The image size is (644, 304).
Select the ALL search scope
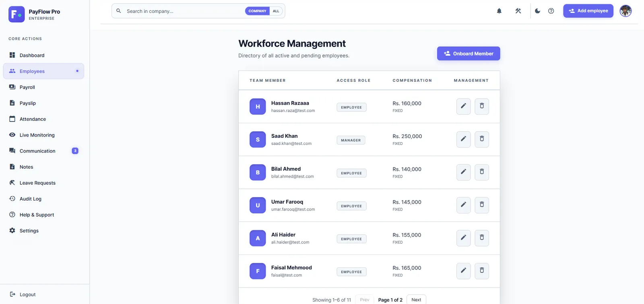[x=276, y=11]
